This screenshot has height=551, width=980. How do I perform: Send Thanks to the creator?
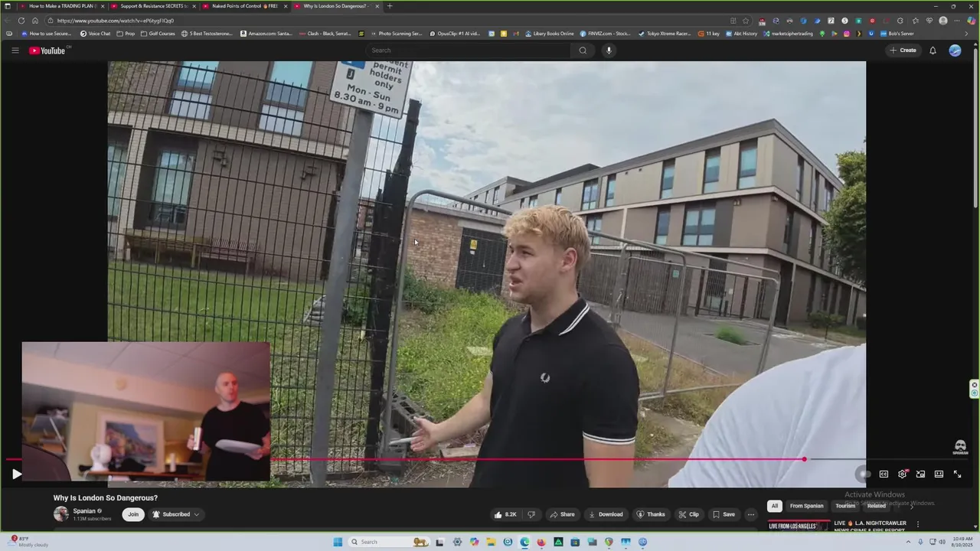(x=651, y=514)
